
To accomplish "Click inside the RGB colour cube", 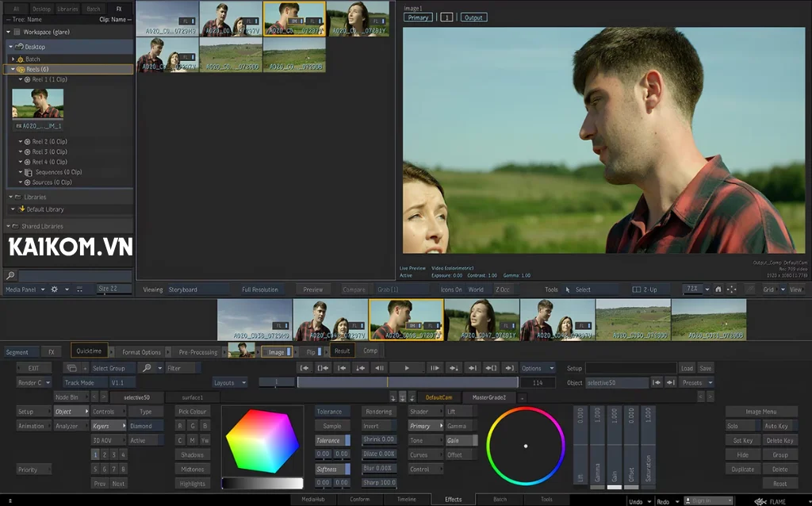I will point(262,441).
